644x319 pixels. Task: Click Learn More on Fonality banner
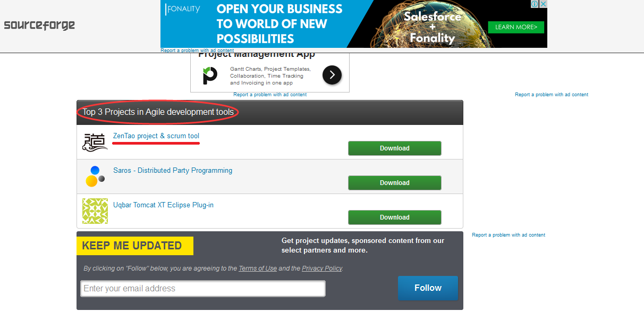516,27
